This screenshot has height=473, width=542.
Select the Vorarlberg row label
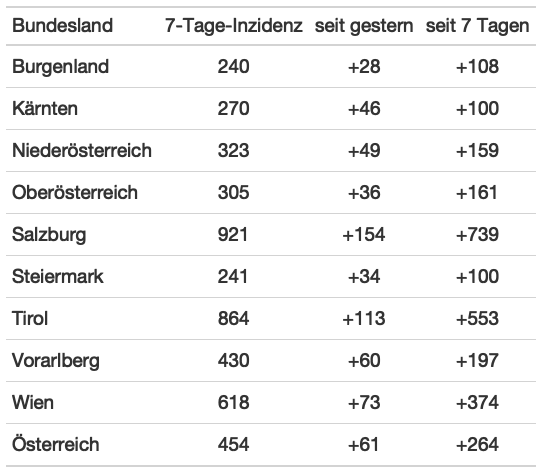click(x=56, y=360)
